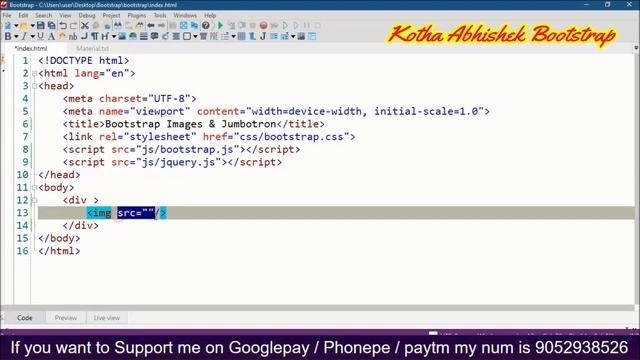Insert non-breaking space with nb icon
The width and height of the screenshot is (640, 360).
(x=73, y=36)
